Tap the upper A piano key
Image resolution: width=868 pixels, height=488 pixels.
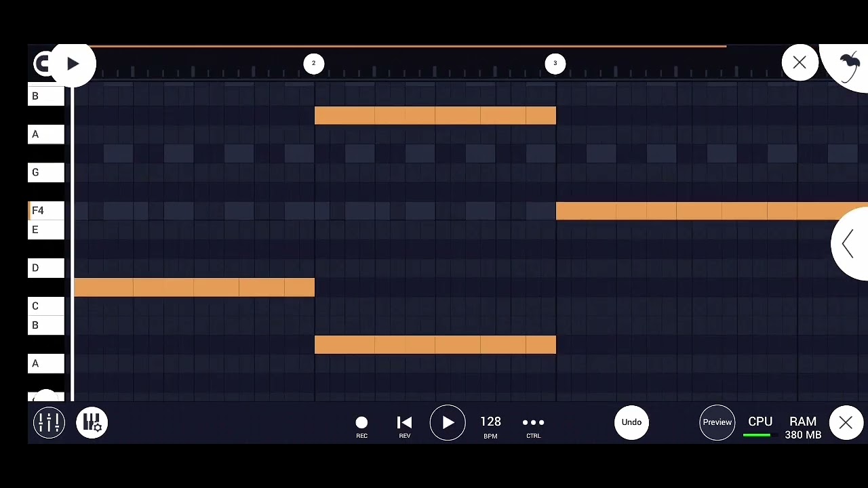click(x=46, y=134)
